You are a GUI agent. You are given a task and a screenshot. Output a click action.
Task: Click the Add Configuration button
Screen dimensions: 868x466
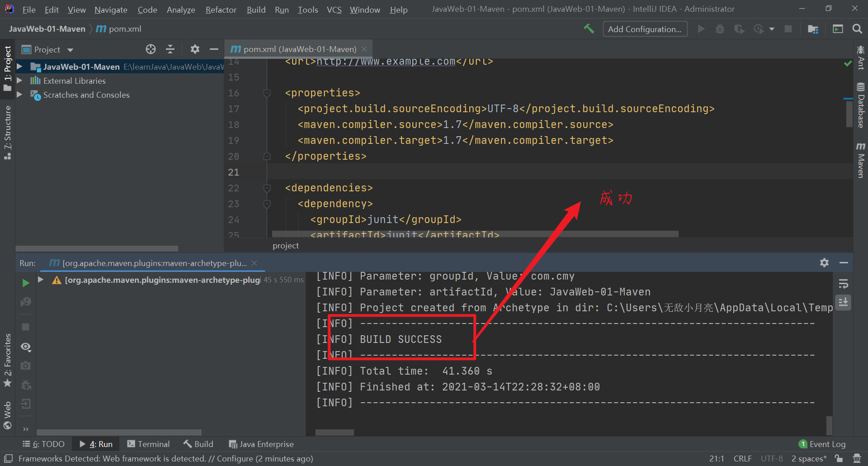645,29
